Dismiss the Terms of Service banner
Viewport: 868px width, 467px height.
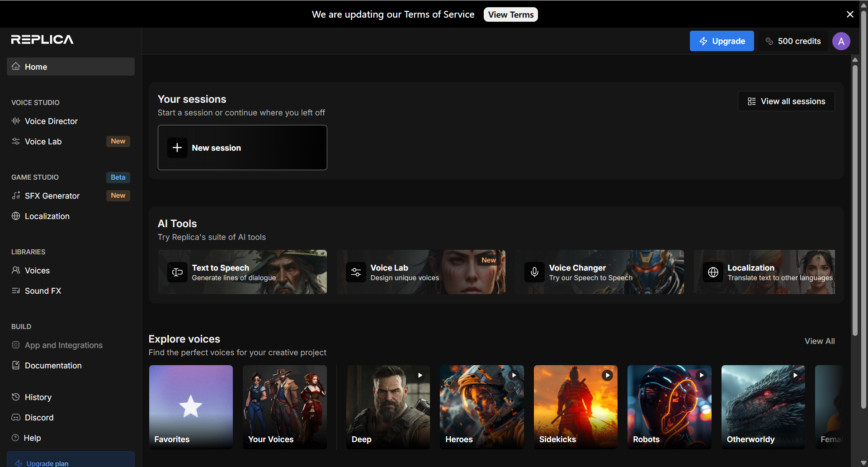click(x=850, y=14)
